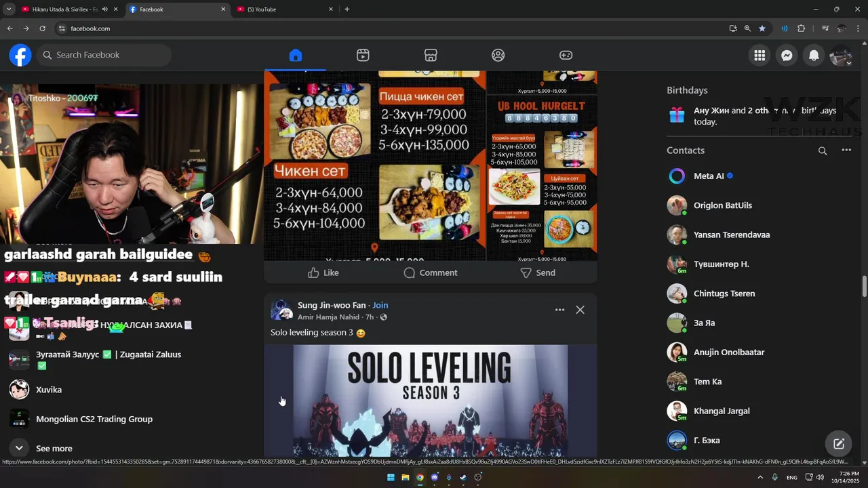This screenshot has width=868, height=488.
Task: Open the Gaming tab icon
Action: coord(566,56)
